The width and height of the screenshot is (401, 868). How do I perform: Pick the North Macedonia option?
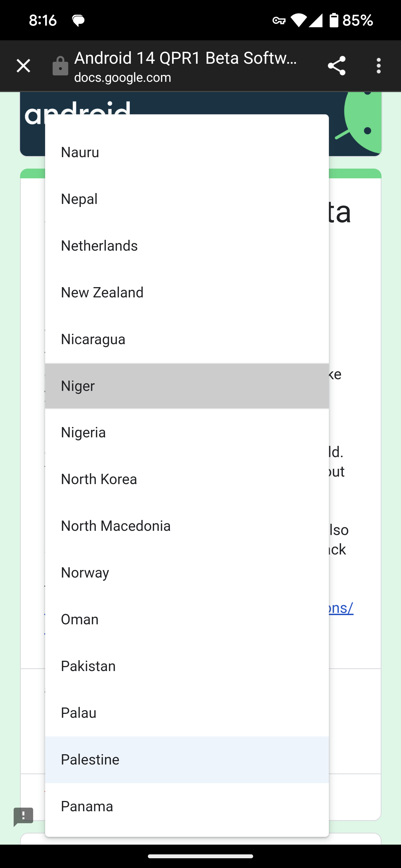(x=187, y=526)
